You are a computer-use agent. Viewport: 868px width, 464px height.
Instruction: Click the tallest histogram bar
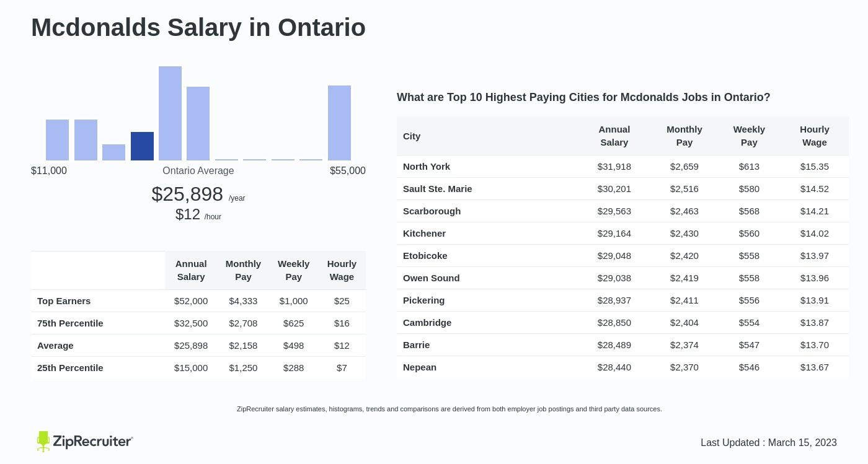pyautogui.click(x=170, y=113)
